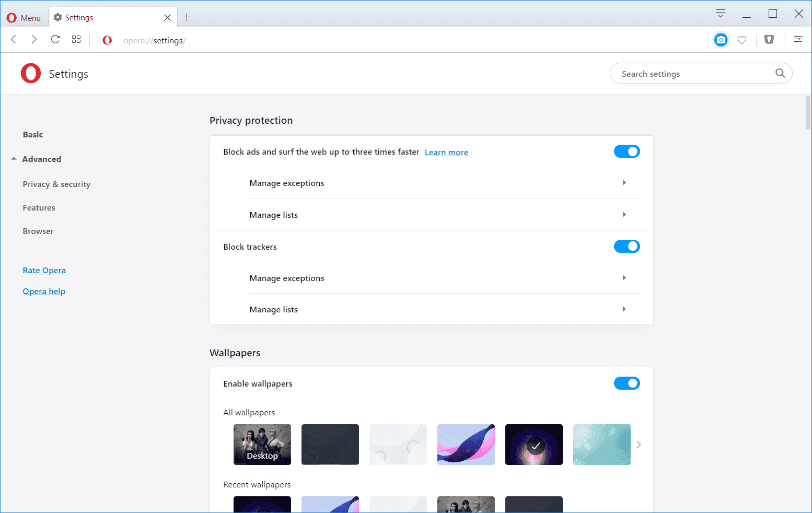The height and width of the screenshot is (513, 812).
Task: Disable the Block ads toggle
Action: pyautogui.click(x=627, y=151)
